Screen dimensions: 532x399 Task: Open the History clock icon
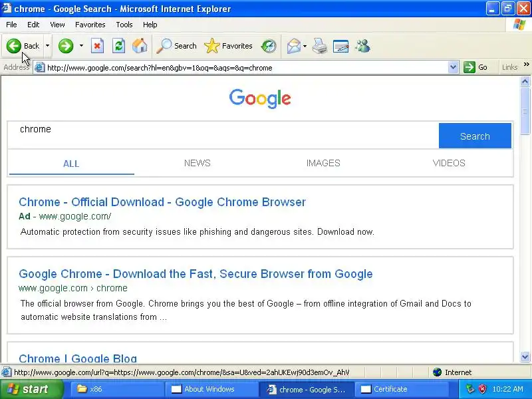click(269, 46)
